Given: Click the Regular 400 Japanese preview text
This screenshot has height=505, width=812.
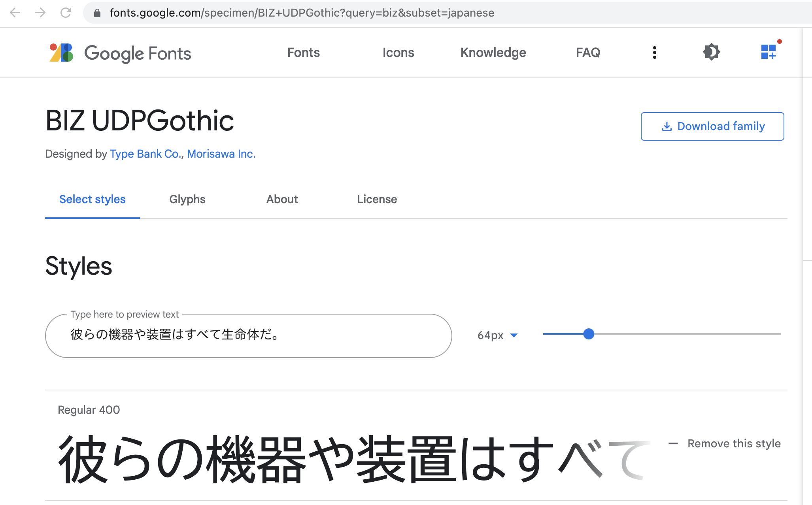Looking at the screenshot, I should tap(354, 458).
